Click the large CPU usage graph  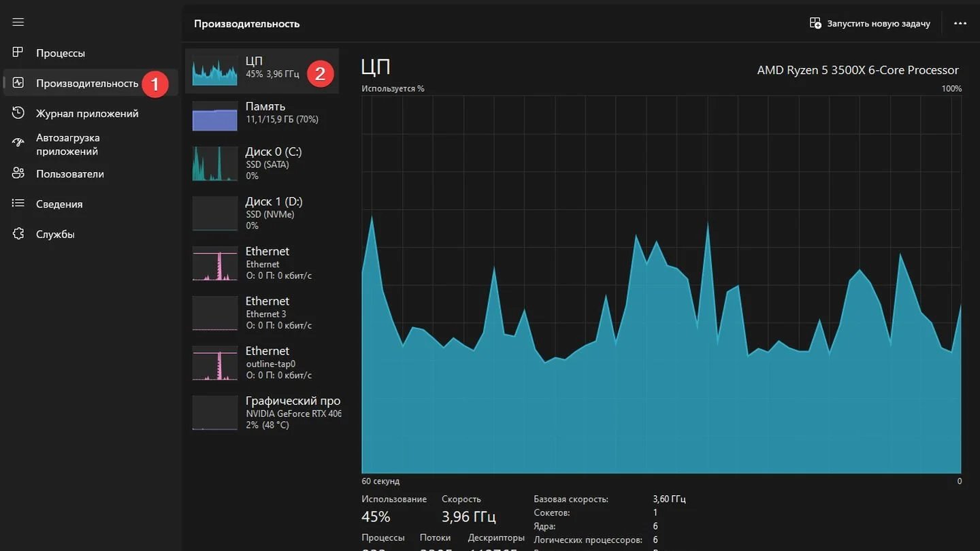click(x=661, y=284)
